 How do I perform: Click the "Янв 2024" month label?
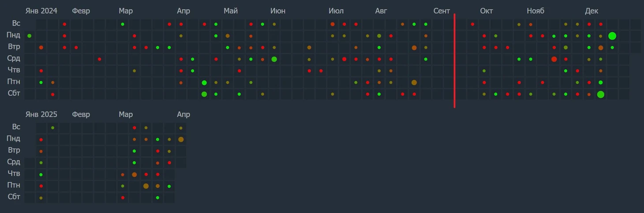pos(41,11)
